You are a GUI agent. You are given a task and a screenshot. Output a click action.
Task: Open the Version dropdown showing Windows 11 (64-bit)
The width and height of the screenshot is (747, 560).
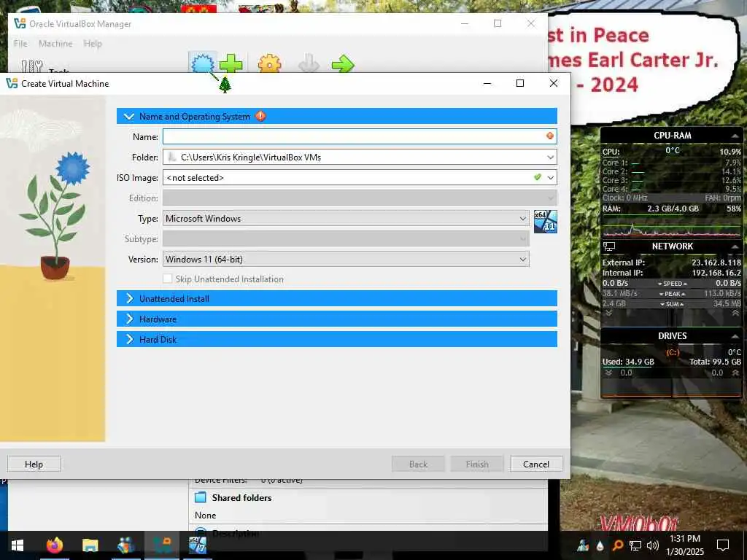coord(346,260)
